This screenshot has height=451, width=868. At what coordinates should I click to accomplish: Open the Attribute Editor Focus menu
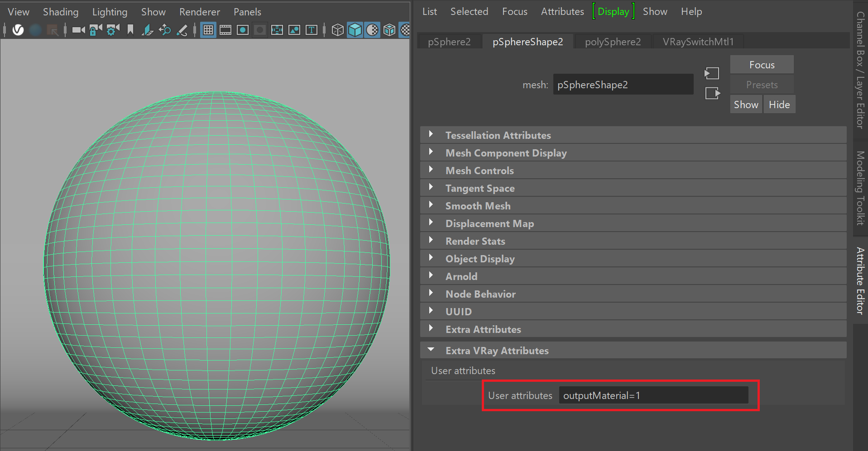(x=515, y=11)
